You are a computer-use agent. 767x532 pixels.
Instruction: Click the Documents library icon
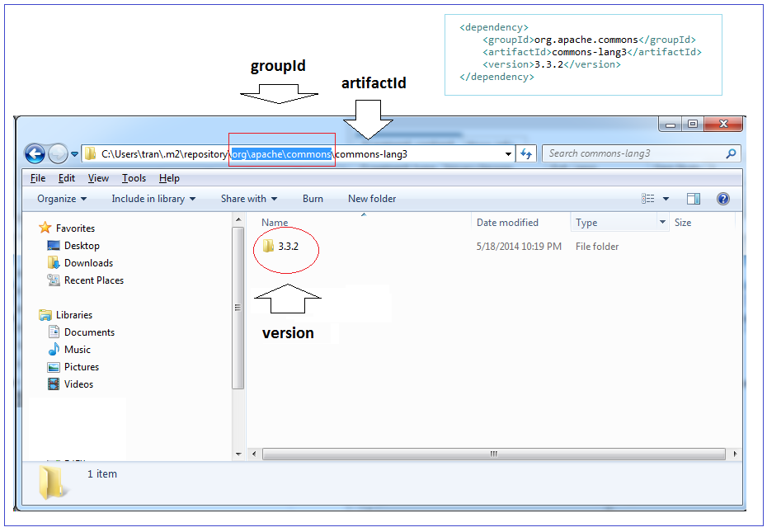(x=54, y=332)
